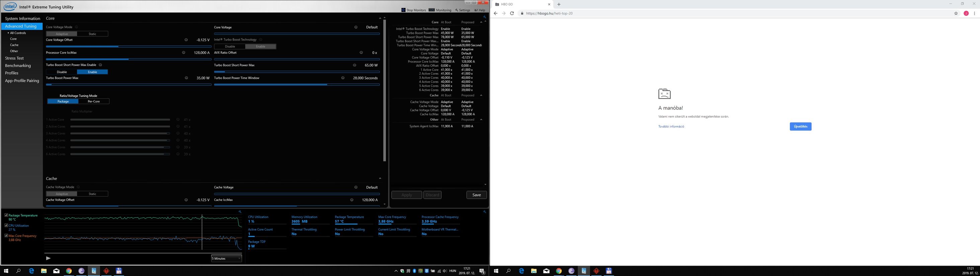Select Cache under Advanced Tuning
Image resolution: width=980 pixels, height=276 pixels.
pos(14,45)
